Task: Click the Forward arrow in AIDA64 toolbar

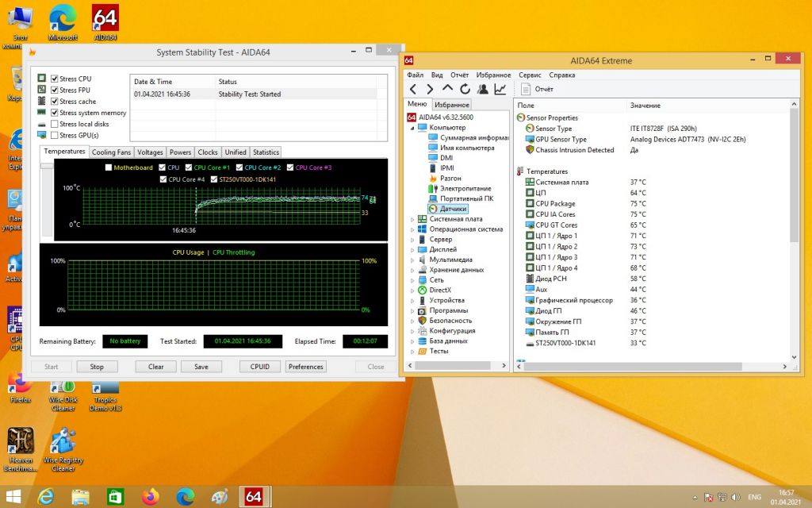Action: click(x=430, y=89)
